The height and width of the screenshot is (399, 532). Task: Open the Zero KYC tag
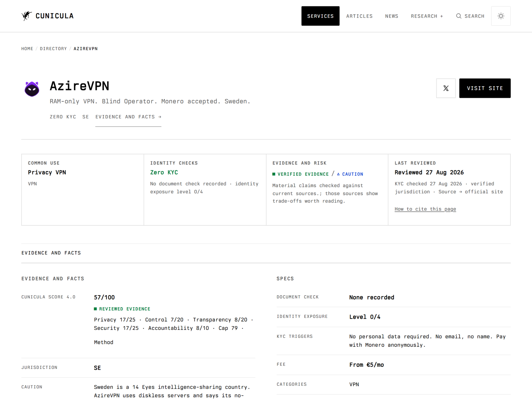pyautogui.click(x=63, y=117)
